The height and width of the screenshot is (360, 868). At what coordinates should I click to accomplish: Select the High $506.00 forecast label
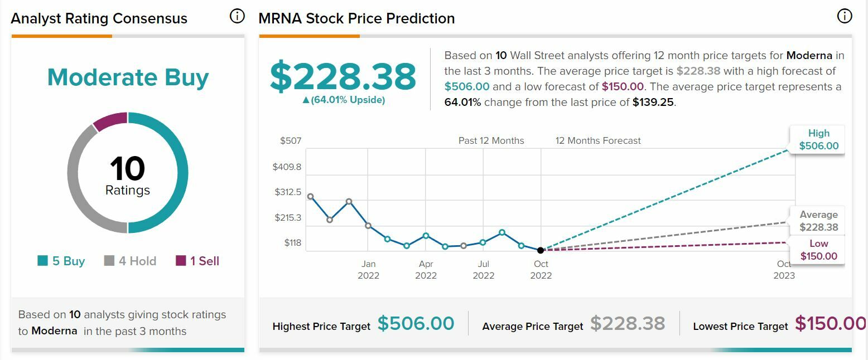pyautogui.click(x=818, y=140)
